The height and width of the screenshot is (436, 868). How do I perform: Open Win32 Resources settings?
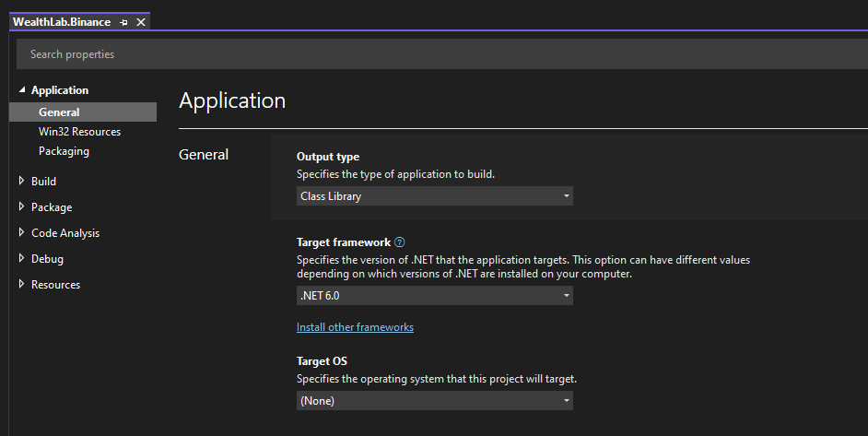(80, 131)
